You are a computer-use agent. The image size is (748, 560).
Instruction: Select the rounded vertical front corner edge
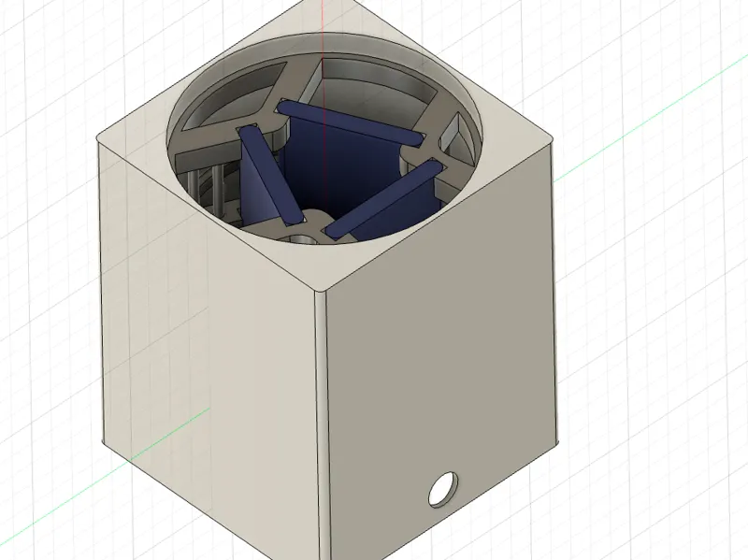pyautogui.click(x=322, y=424)
